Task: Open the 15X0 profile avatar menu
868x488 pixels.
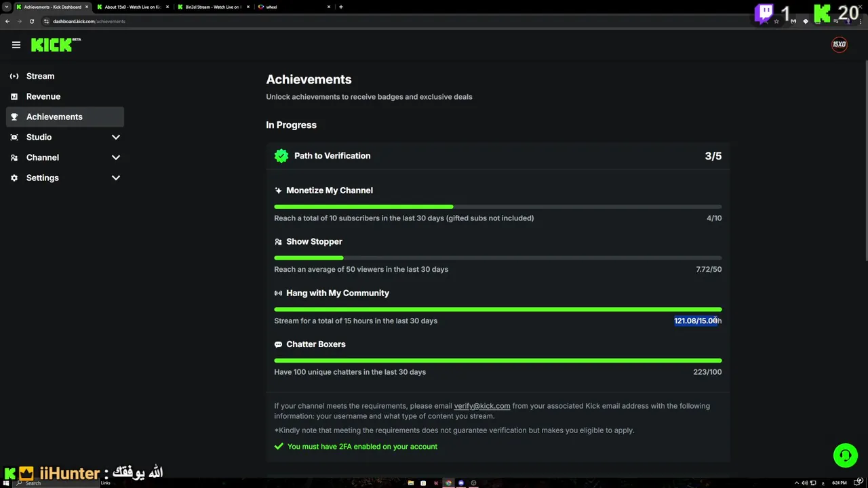Action: (x=840, y=45)
